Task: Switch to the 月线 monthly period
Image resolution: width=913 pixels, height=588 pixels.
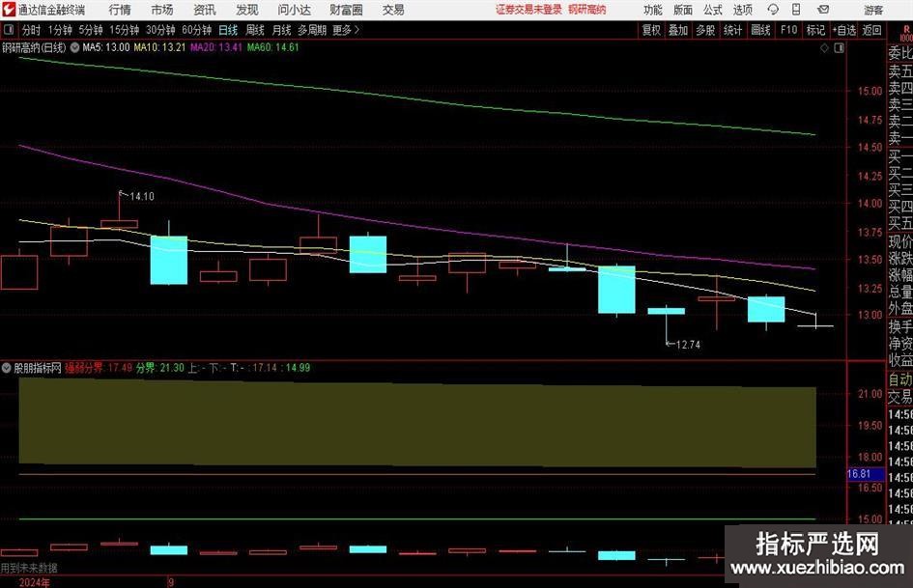Action: (x=282, y=30)
